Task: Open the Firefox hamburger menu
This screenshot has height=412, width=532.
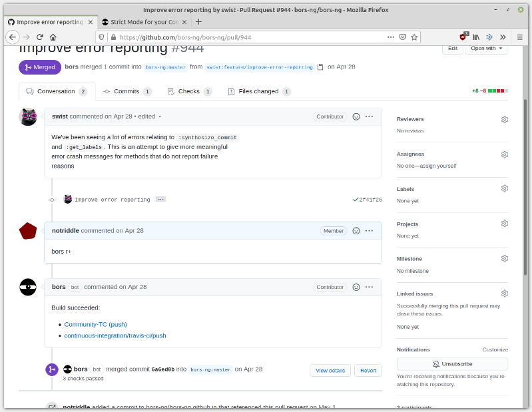Action: pyautogui.click(x=519, y=37)
